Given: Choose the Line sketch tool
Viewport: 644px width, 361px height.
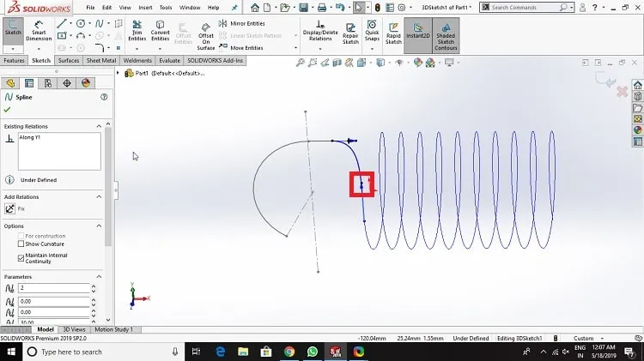Looking at the screenshot, I should [62, 24].
